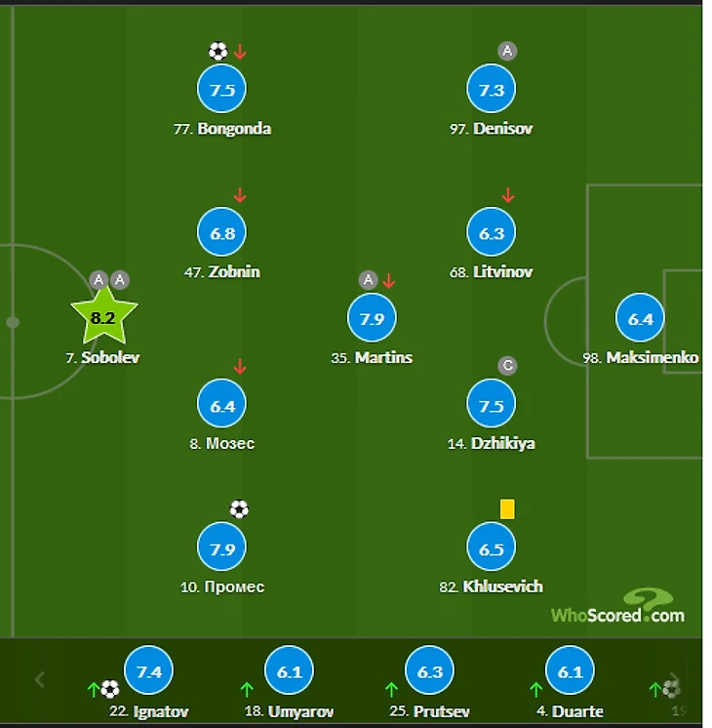Click the goal ball icon next to Ignatov
The width and height of the screenshot is (712, 728).
coord(110,690)
